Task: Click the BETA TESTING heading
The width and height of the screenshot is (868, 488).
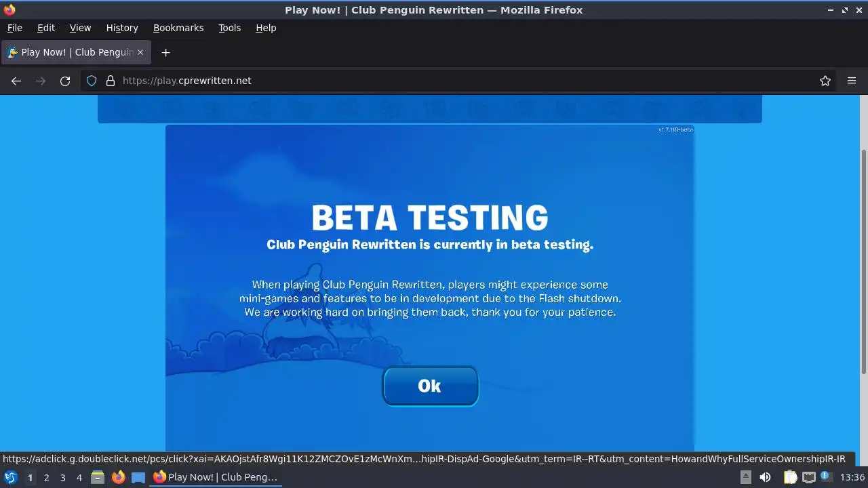Action: 430,218
